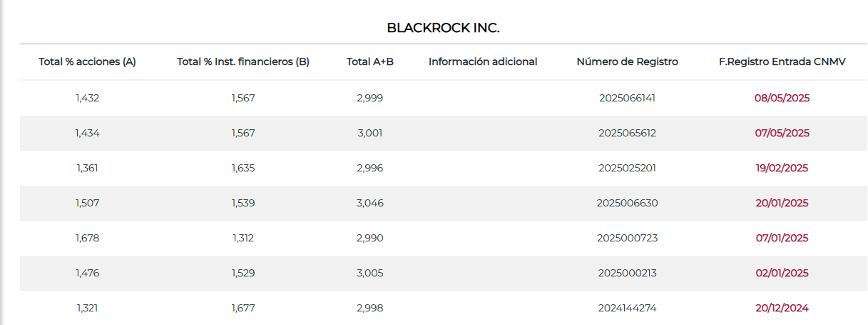Screen dimensions: 868x325
Task: Click the Total A+B column header
Action: tap(370, 62)
